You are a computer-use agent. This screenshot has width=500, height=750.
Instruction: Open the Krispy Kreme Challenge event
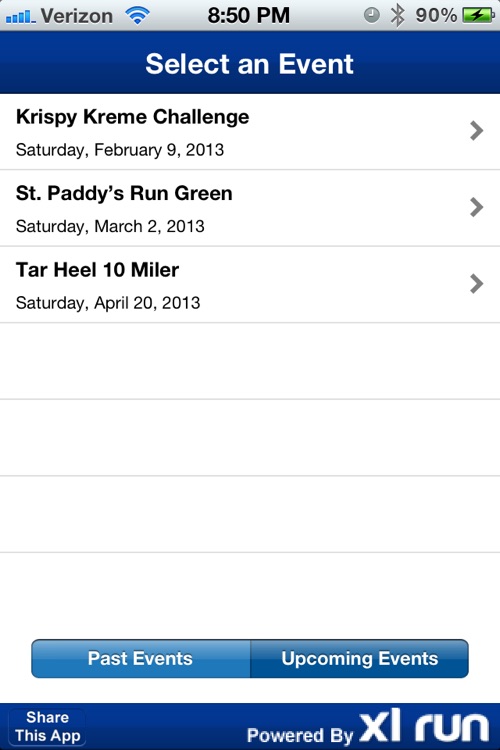(250, 132)
